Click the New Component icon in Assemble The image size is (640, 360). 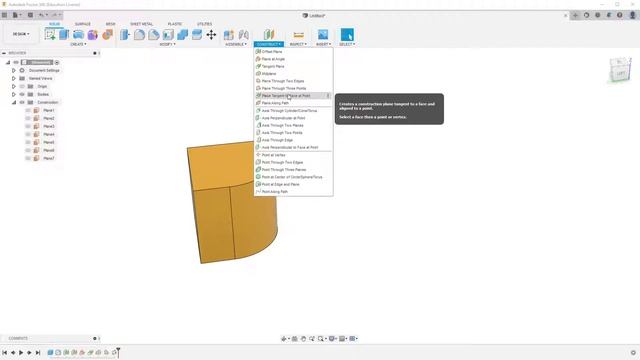click(x=229, y=35)
